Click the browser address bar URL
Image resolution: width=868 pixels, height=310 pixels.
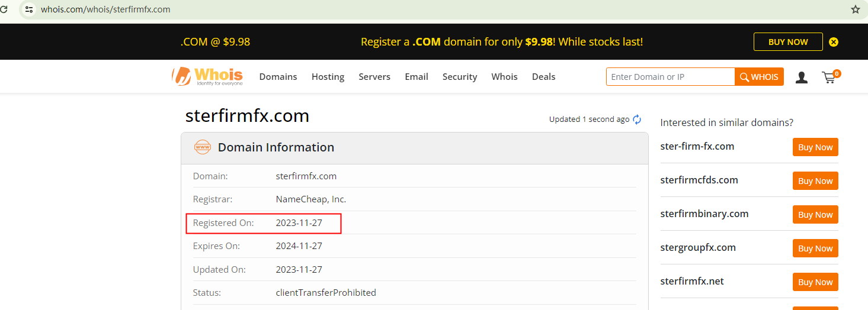pos(105,9)
